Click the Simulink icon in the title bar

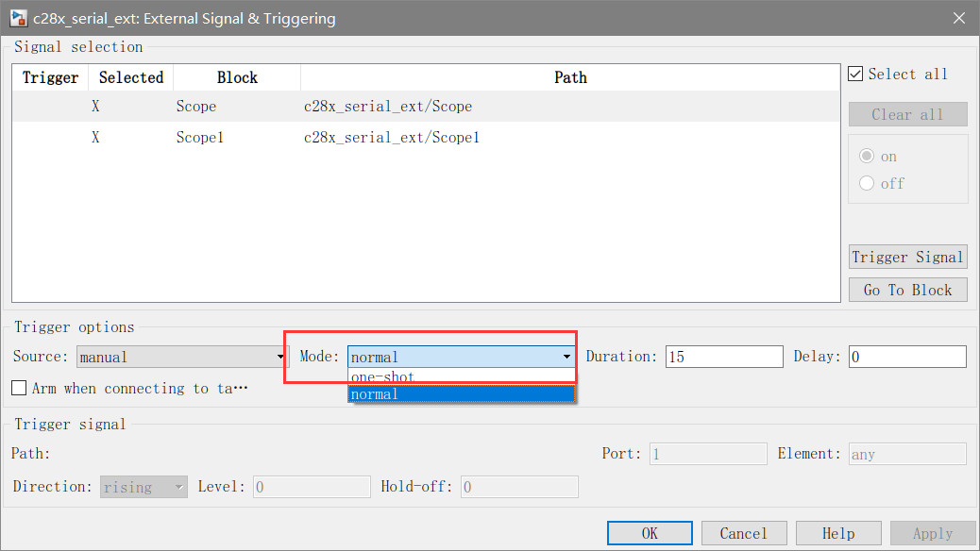click(18, 19)
